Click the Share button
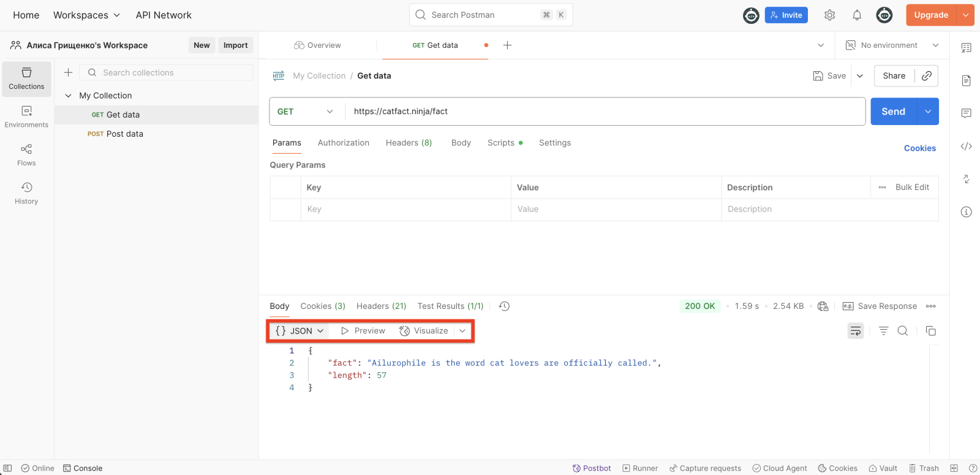This screenshot has height=475, width=980. tap(894, 76)
